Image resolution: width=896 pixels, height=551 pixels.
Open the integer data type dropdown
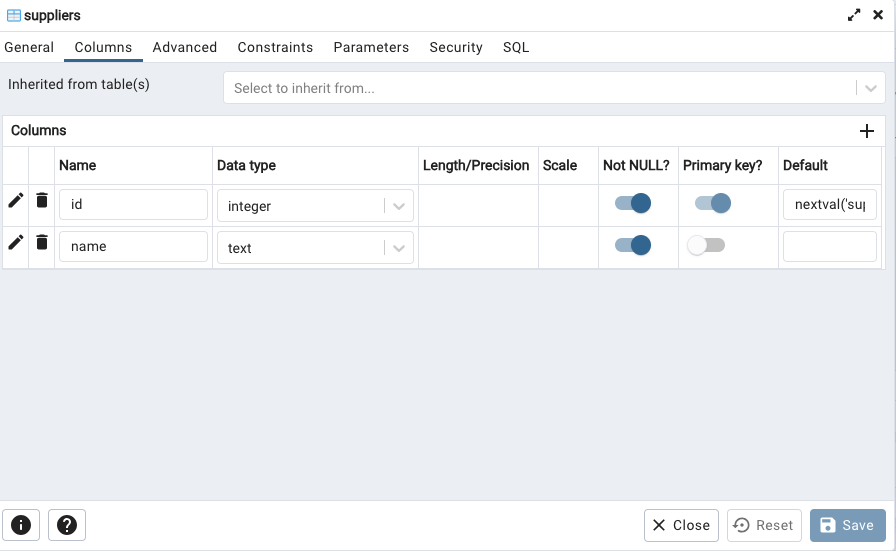pyautogui.click(x=399, y=206)
